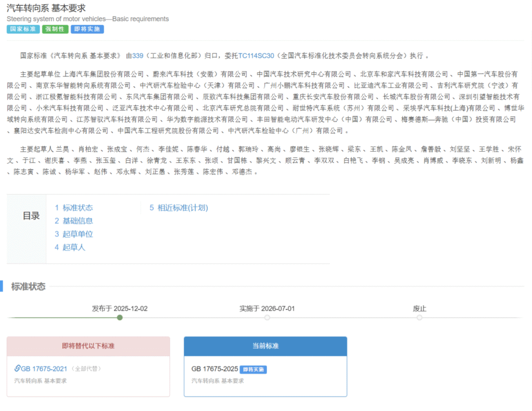Click the 国家标准 badge
This screenshot has width=532, height=411.
[23, 29]
